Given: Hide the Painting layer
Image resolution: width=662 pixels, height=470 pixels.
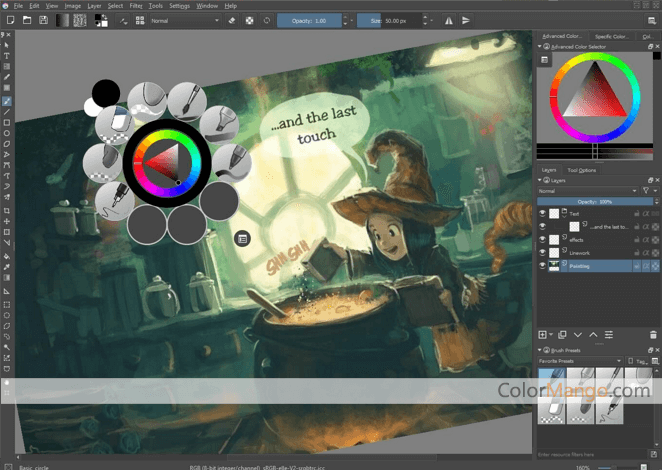Looking at the screenshot, I should pos(543,266).
